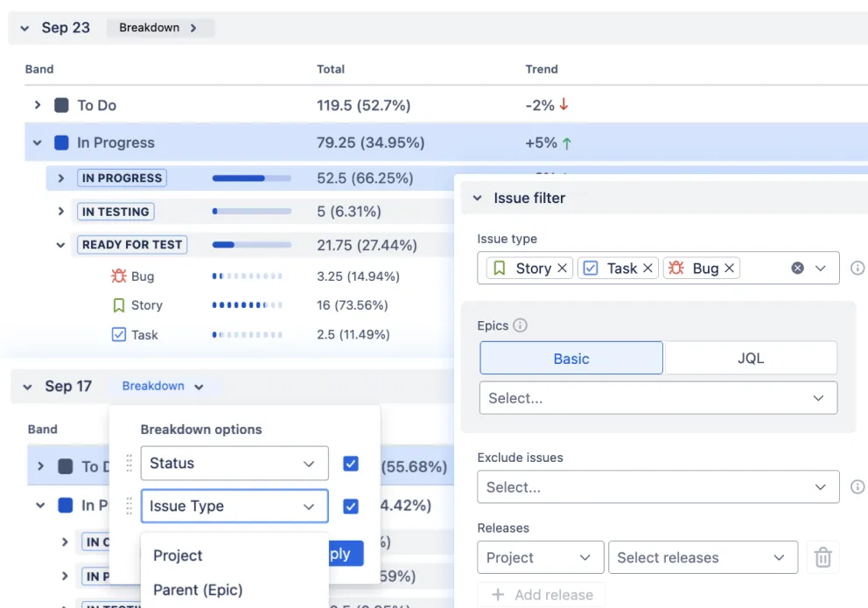The height and width of the screenshot is (608, 868).
Task: Toggle the Issue Type breakdown checkbox
Action: pyautogui.click(x=350, y=507)
